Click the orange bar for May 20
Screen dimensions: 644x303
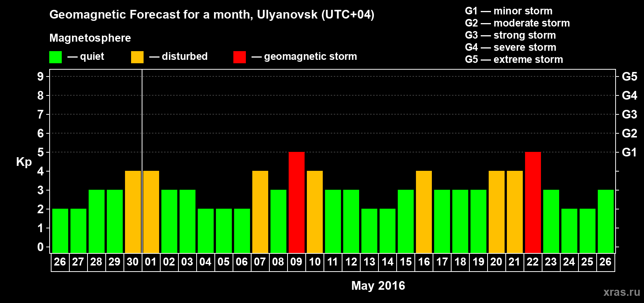[497, 212]
